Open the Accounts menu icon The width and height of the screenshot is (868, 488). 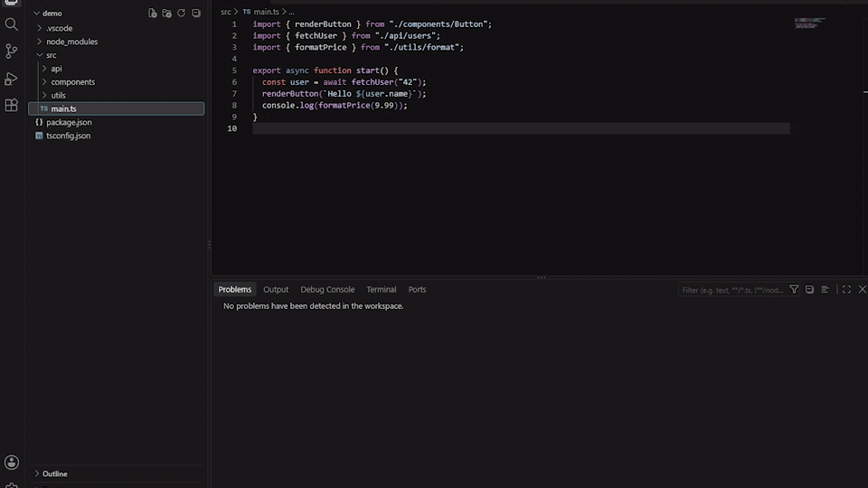(11, 463)
